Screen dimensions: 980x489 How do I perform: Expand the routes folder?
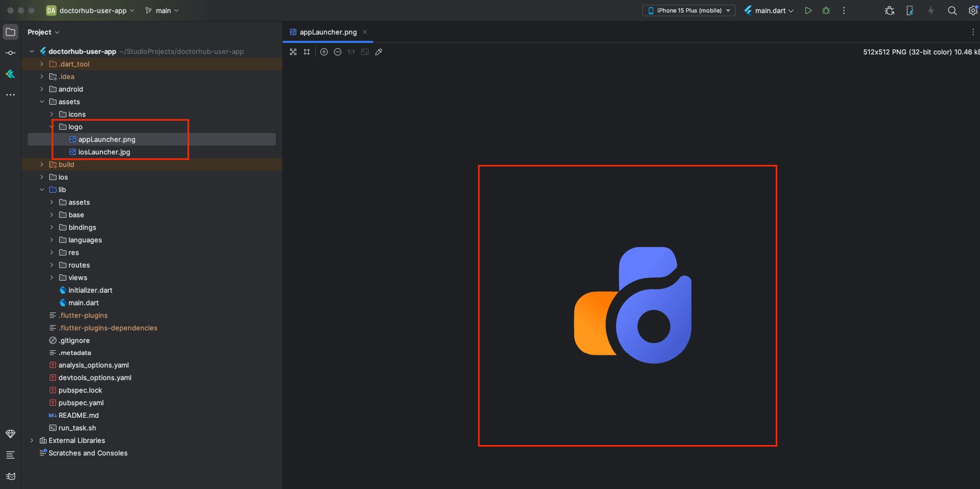click(x=52, y=265)
